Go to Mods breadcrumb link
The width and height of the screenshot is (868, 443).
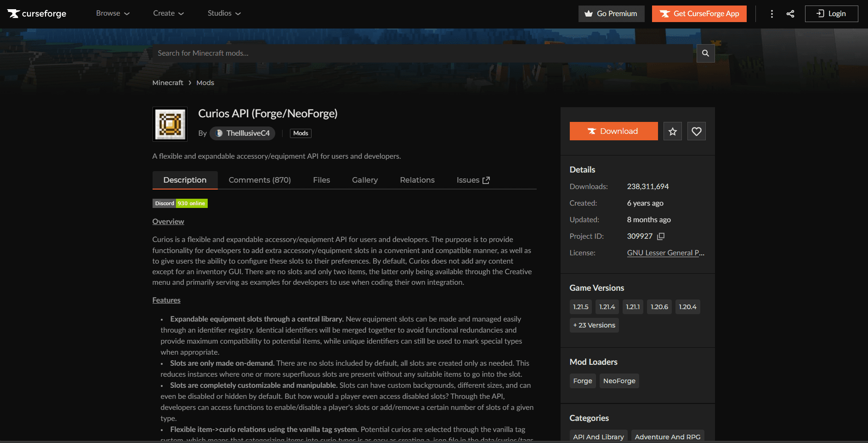(x=205, y=83)
